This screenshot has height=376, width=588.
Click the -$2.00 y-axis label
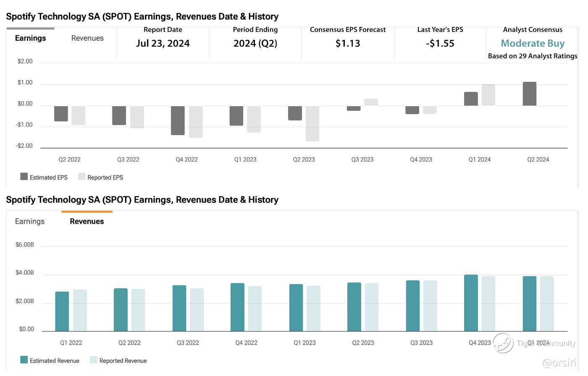coord(24,146)
